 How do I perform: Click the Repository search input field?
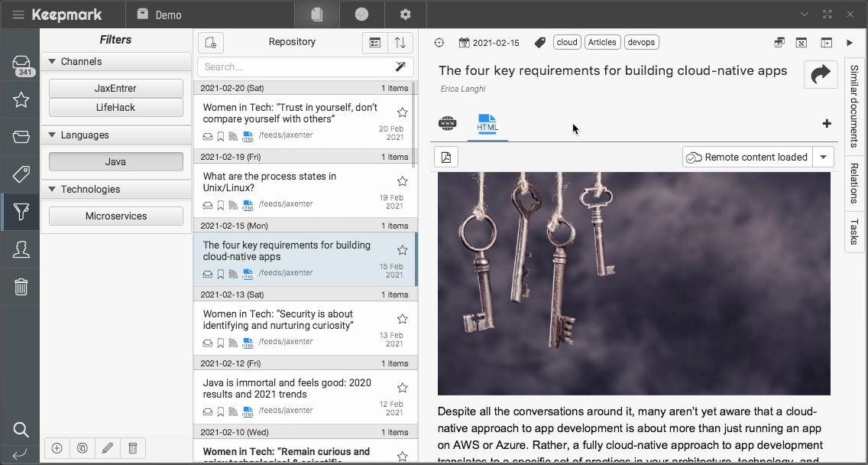coord(294,67)
